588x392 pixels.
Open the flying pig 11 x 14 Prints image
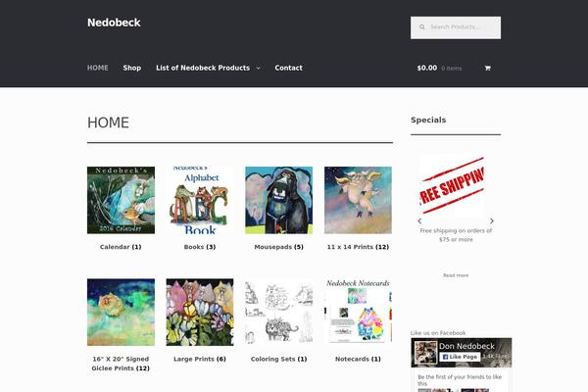point(358,200)
